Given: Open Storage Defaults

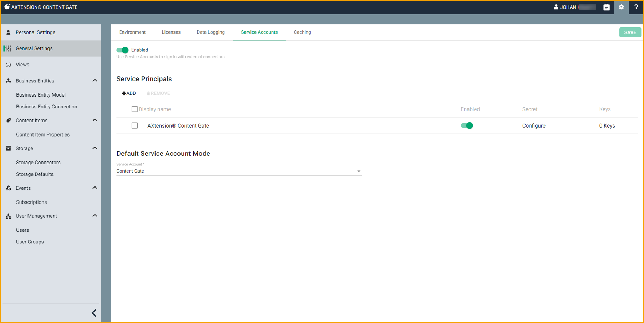Looking at the screenshot, I should tap(35, 174).
